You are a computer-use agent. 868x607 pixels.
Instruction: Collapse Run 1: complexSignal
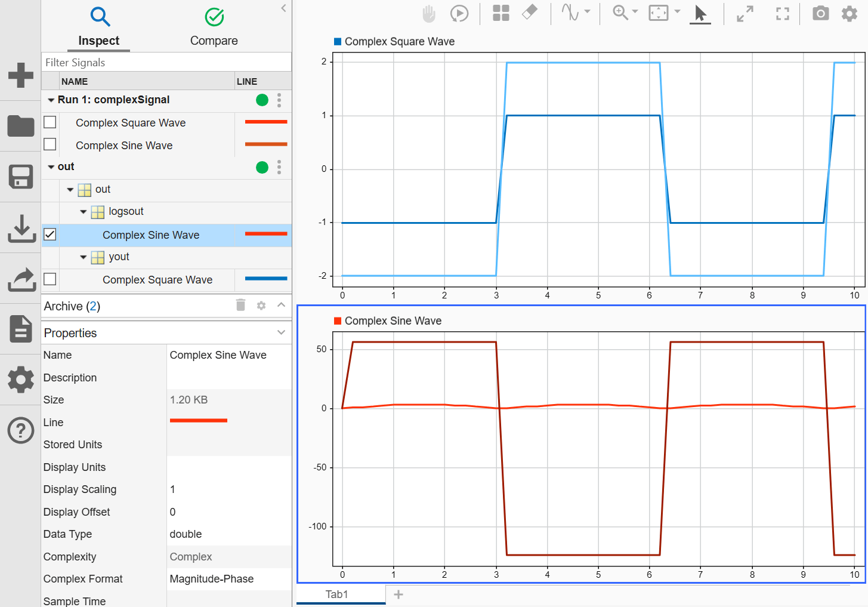click(x=51, y=100)
